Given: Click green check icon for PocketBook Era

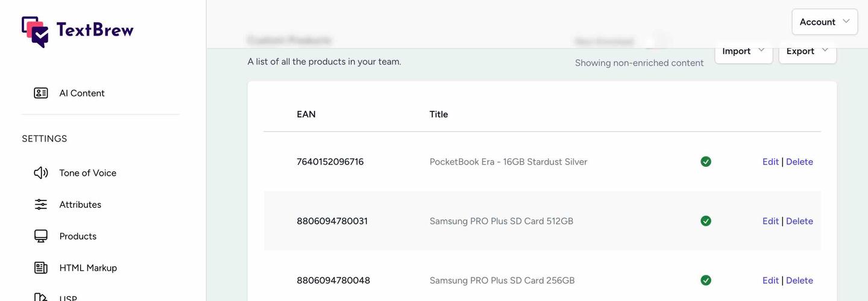Looking at the screenshot, I should coord(706,161).
